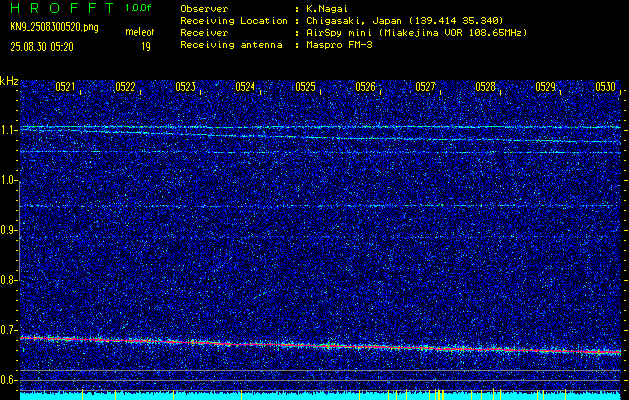Select the AirSpy mini receiver value
The image size is (629, 400).
pos(416,33)
